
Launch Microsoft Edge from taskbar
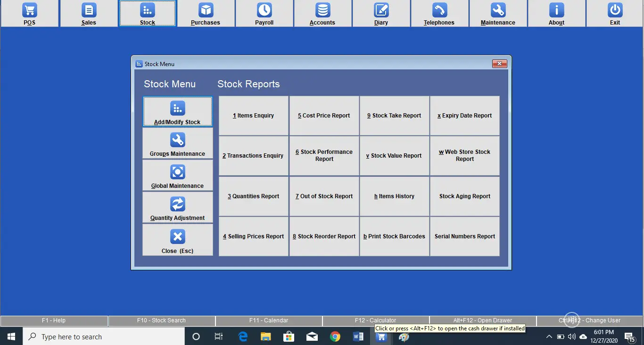click(x=243, y=337)
